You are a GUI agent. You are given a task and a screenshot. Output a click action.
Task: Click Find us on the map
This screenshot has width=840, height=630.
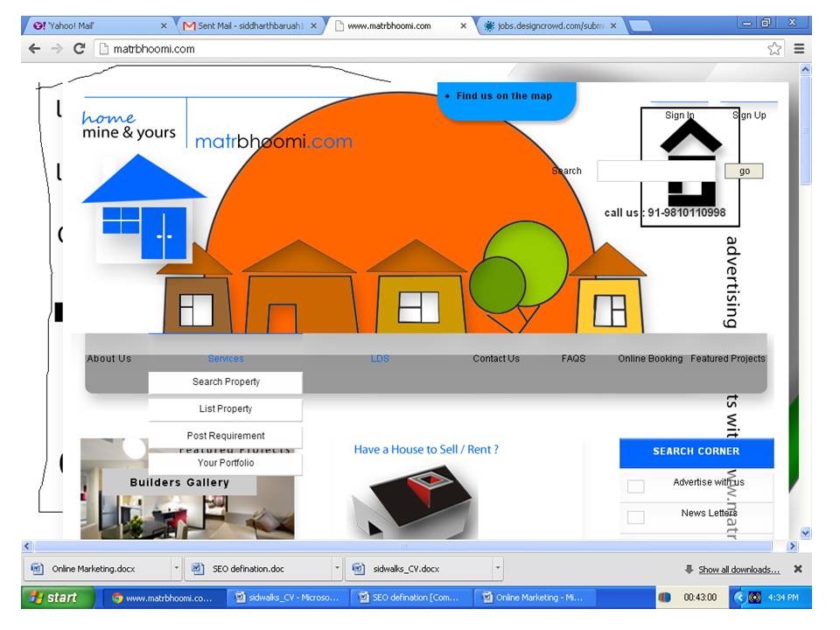point(504,96)
